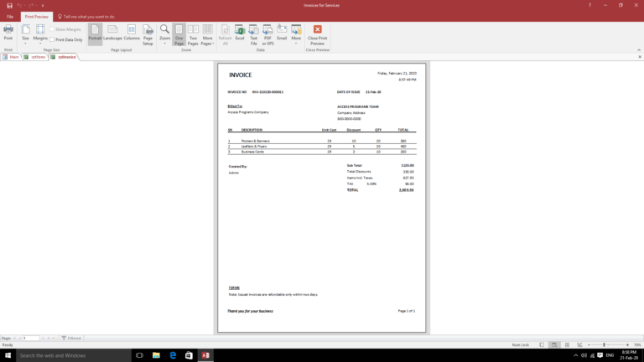The height and width of the screenshot is (362, 644).
Task: Click the Search the web and Windows box
Action: [x=74, y=355]
